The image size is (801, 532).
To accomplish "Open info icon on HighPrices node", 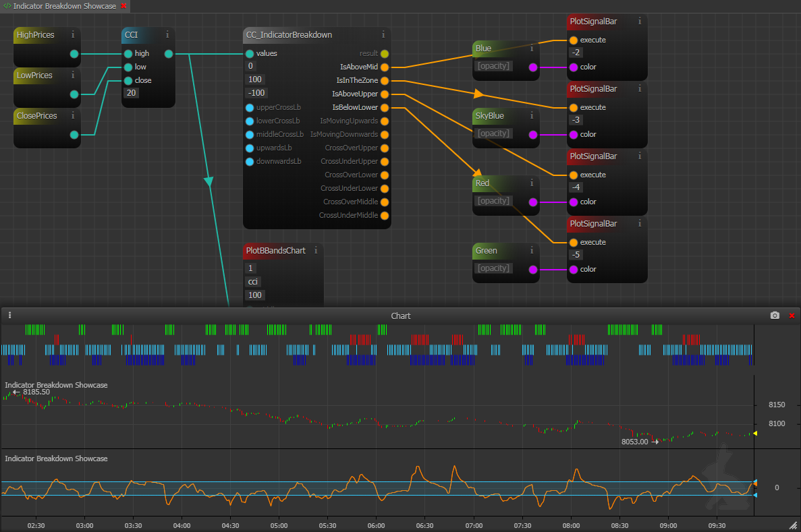I will (73, 34).
